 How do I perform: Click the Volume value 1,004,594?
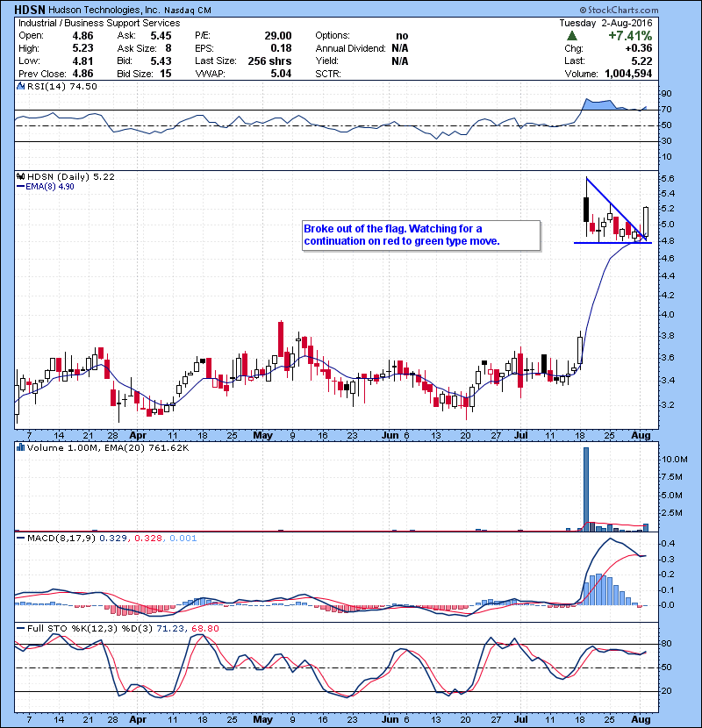click(628, 74)
